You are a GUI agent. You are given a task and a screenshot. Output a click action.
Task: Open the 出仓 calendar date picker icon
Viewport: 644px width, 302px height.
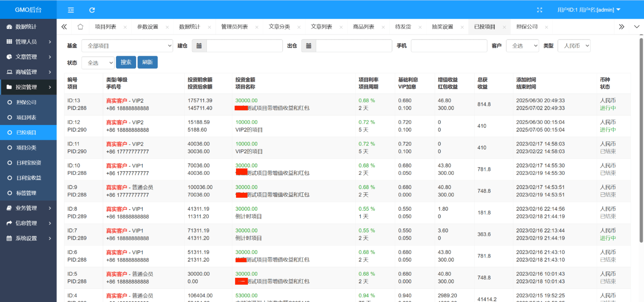309,46
